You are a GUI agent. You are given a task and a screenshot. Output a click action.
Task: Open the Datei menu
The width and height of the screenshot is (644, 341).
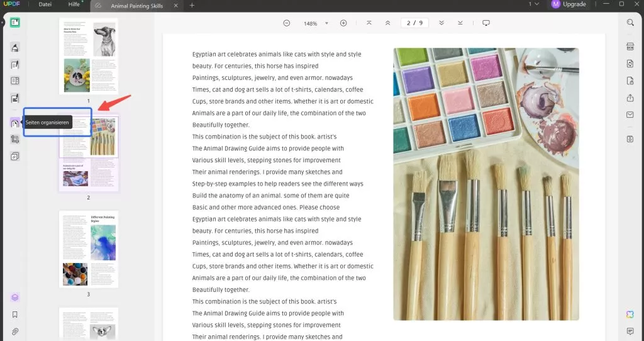tap(45, 4)
